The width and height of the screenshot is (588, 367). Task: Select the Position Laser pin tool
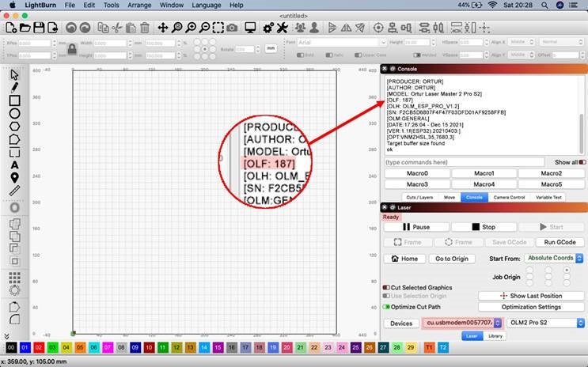pos(14,178)
